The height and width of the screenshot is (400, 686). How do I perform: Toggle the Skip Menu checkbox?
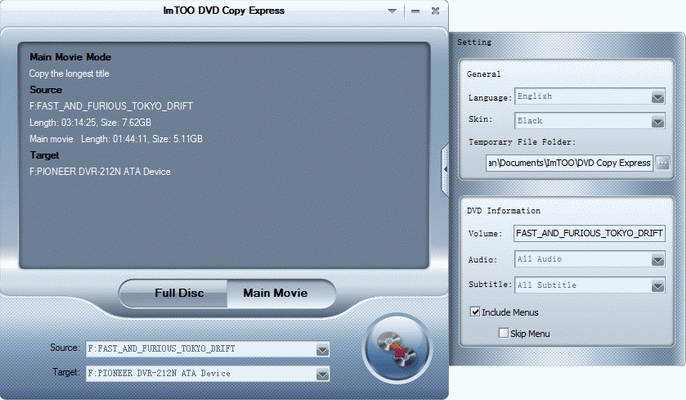click(x=504, y=333)
